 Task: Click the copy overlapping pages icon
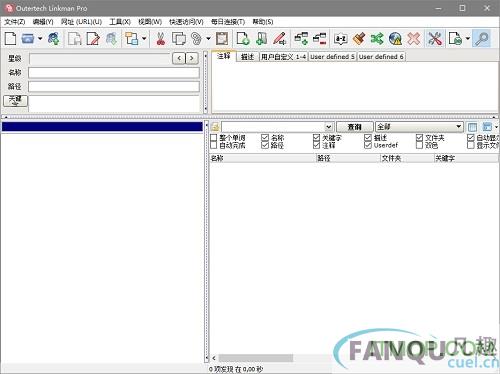click(179, 38)
